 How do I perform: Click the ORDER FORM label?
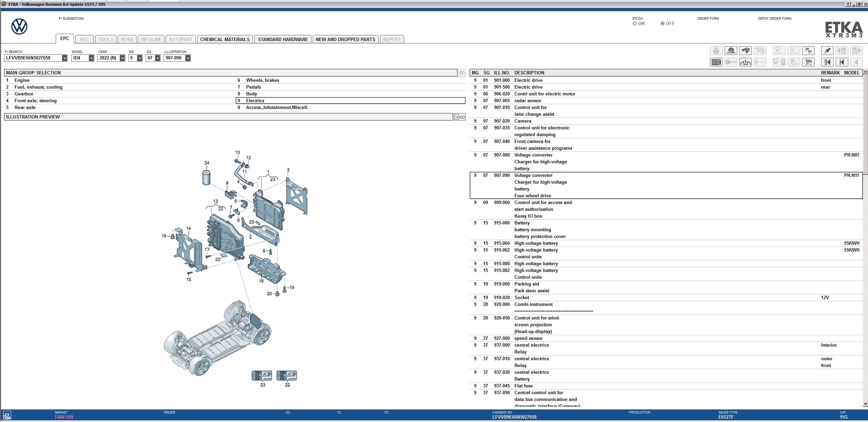[708, 19]
